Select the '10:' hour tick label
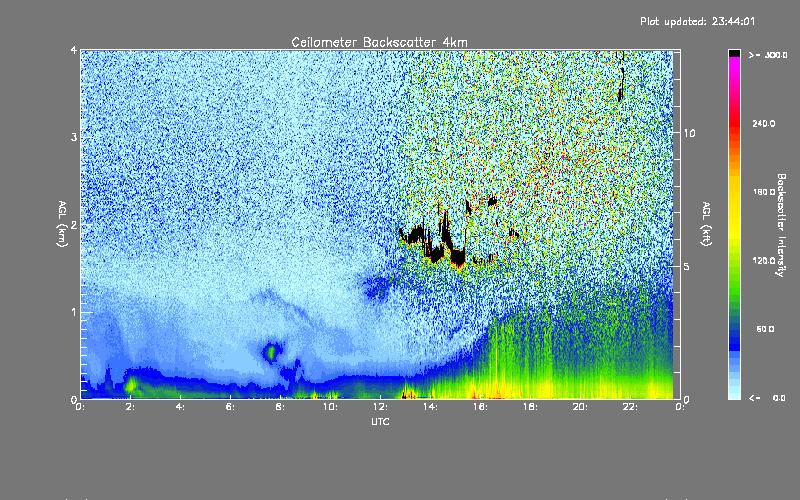Screen dimensions: 800x500 tap(331, 407)
